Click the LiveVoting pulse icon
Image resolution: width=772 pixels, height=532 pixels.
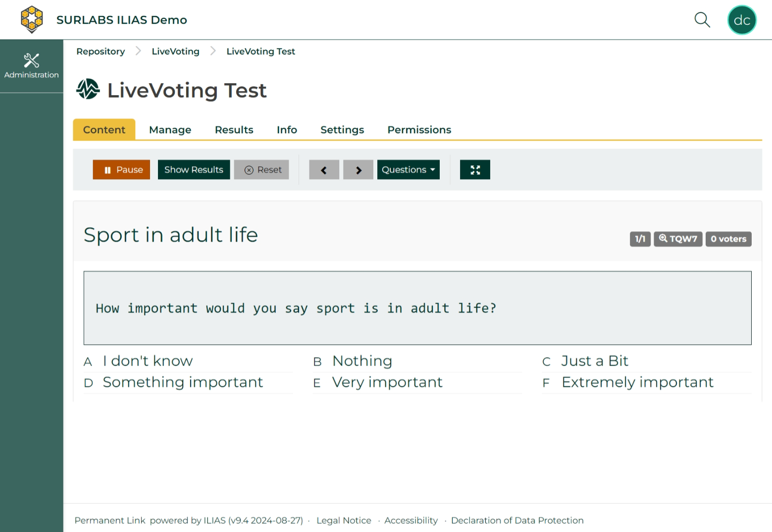coord(88,89)
